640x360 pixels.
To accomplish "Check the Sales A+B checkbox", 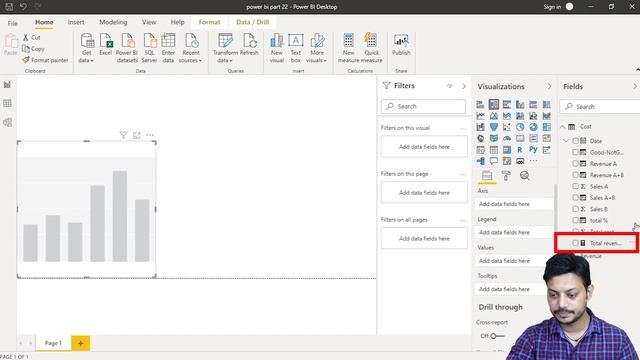I will (x=575, y=198).
